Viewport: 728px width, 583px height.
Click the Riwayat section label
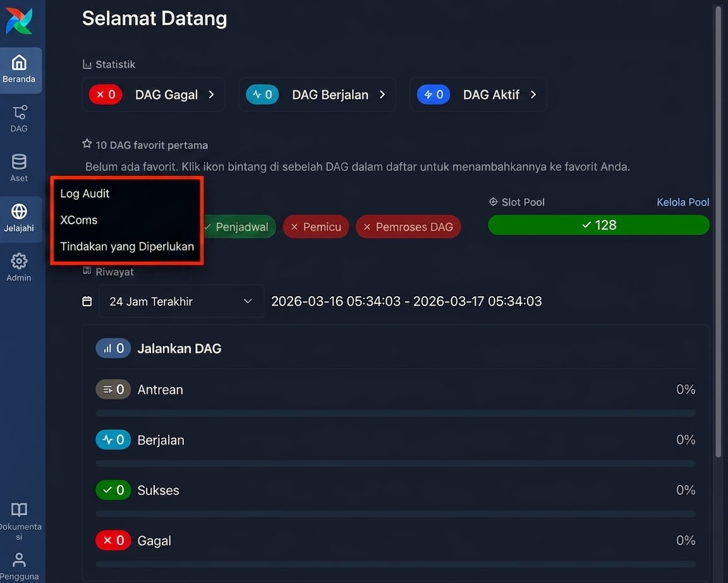114,272
